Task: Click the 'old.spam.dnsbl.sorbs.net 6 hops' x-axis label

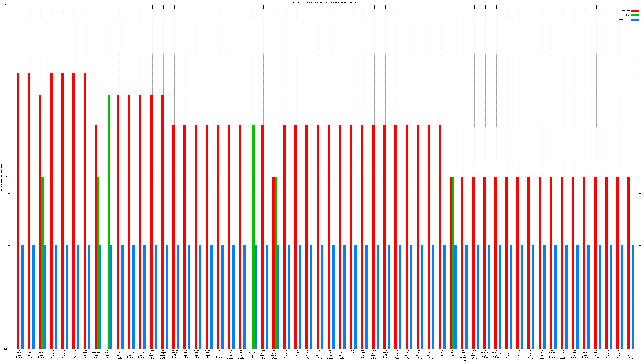Action: click(463, 355)
